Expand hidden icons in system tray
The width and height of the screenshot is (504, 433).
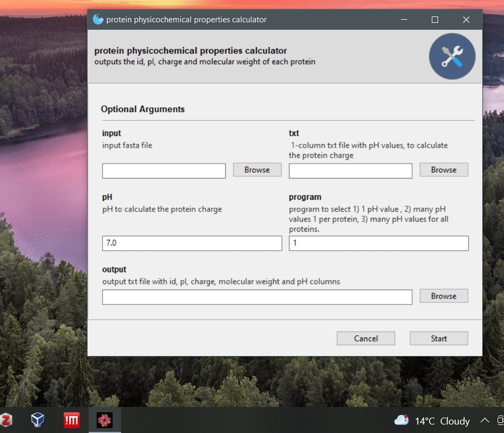[x=485, y=420]
